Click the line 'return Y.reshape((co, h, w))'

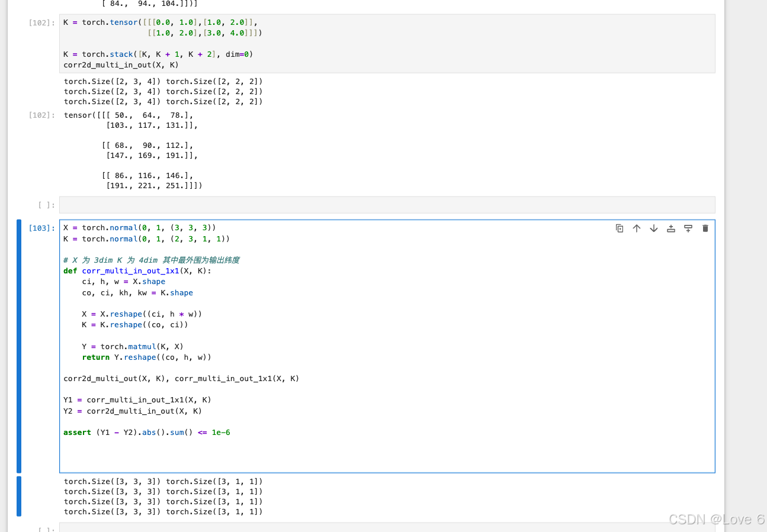[147, 357]
